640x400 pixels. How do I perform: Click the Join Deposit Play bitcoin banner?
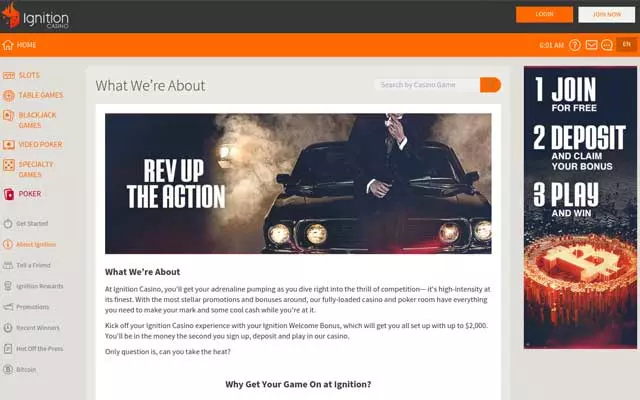(580, 207)
